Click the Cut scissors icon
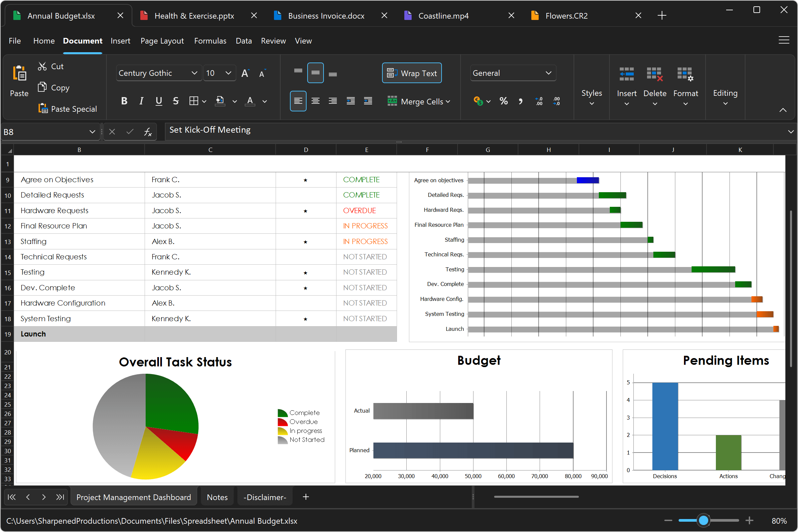This screenshot has width=798, height=532. [x=43, y=66]
